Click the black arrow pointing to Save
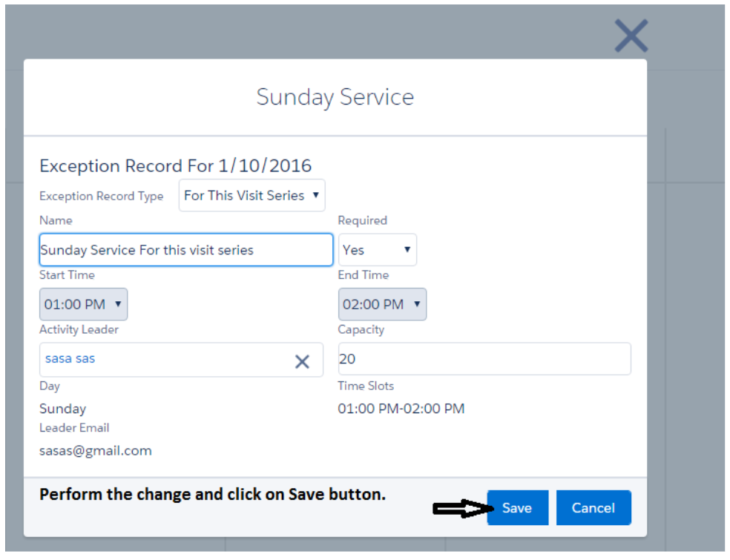 [x=461, y=508]
